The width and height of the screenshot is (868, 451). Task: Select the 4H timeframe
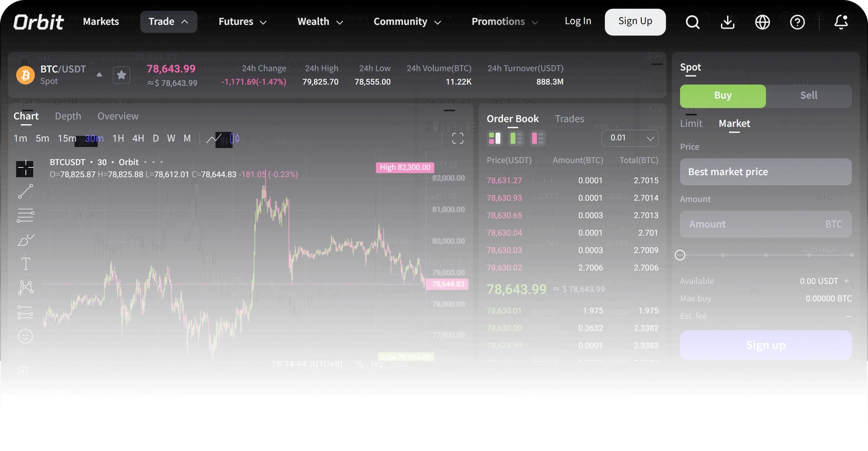coord(138,139)
